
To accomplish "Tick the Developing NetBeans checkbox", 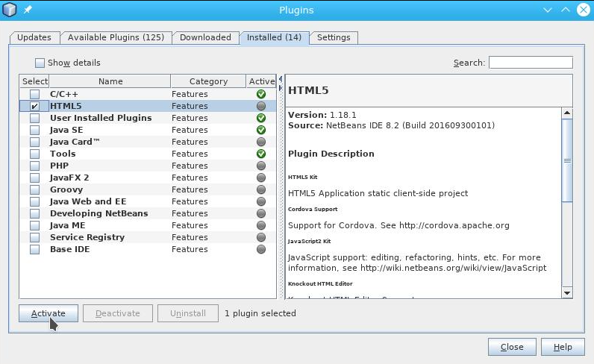I will pos(34,213).
